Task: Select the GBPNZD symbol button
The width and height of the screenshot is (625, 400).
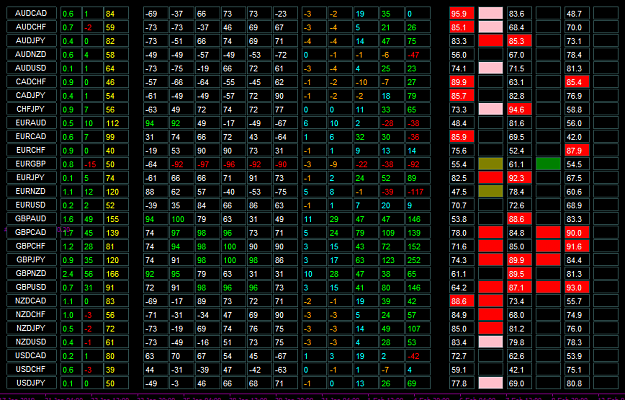Action: (31, 273)
